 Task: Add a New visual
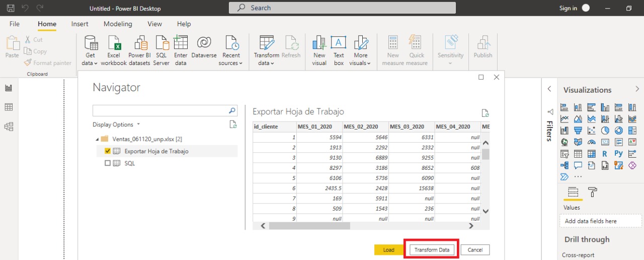pyautogui.click(x=319, y=51)
